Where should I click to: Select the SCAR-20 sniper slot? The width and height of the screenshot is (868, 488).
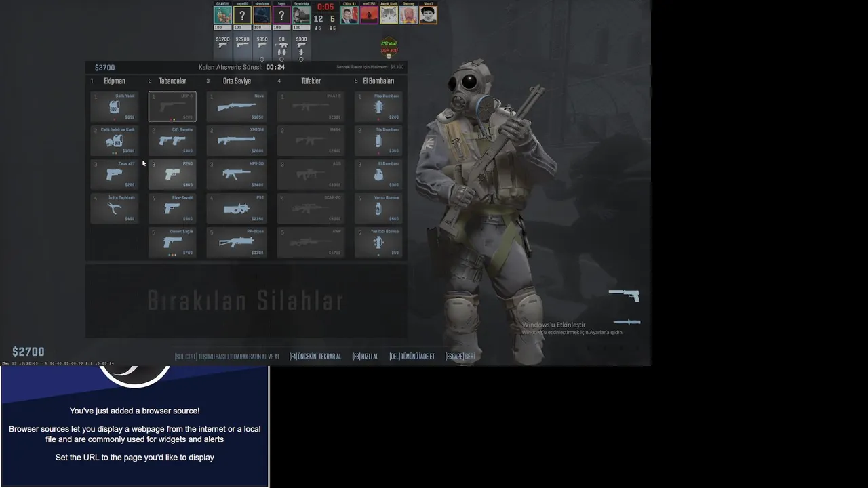pos(311,209)
